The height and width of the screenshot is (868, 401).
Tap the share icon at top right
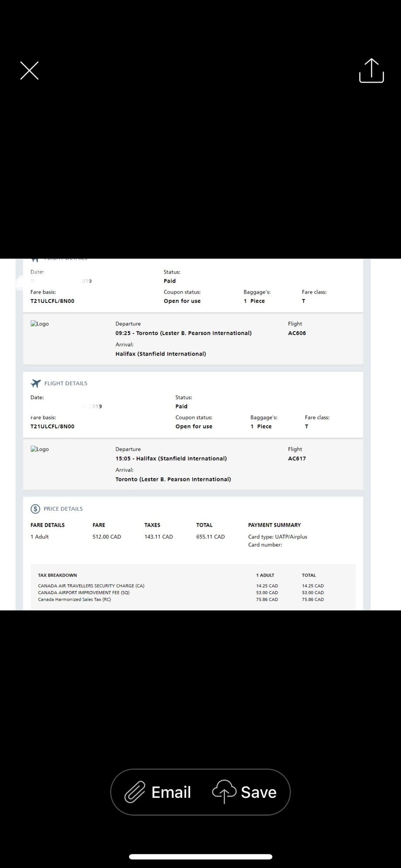coord(371,71)
